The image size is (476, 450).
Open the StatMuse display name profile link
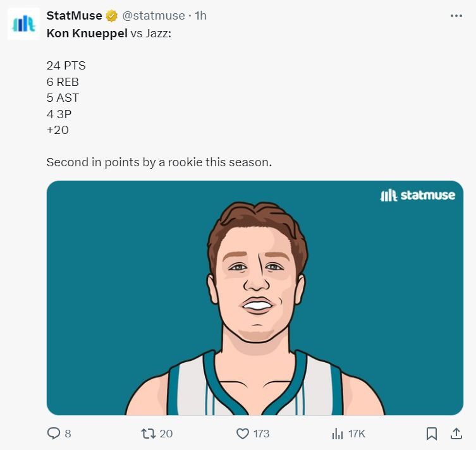(75, 16)
